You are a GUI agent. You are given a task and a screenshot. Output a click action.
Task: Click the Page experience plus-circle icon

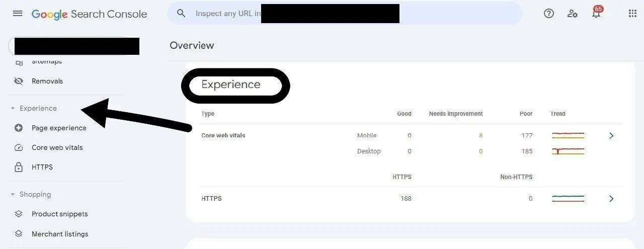click(x=19, y=128)
